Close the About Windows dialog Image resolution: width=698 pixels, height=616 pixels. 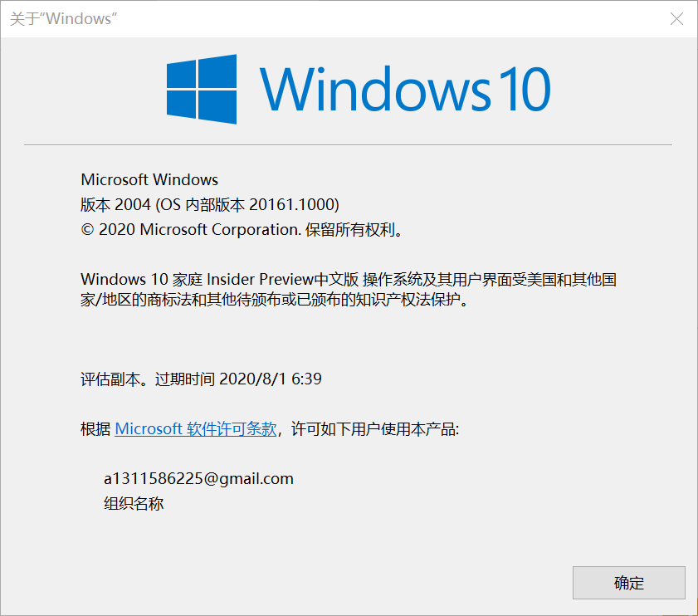(x=676, y=19)
